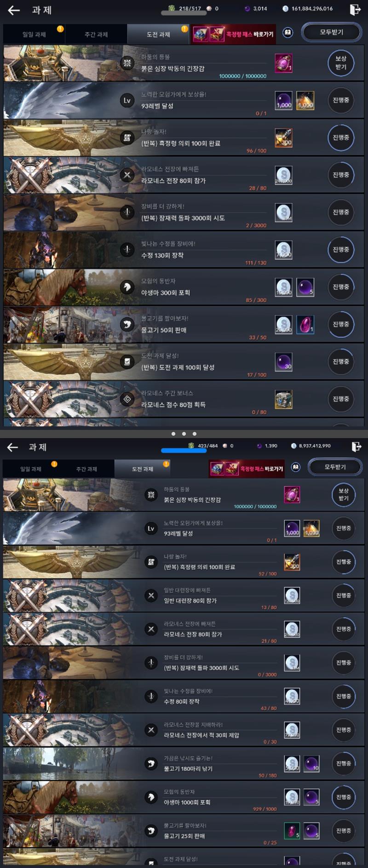Viewport: 368px width, 868px height.
Task: Tap the silver coin reward for 수정 130회 장착
Action: tap(283, 250)
